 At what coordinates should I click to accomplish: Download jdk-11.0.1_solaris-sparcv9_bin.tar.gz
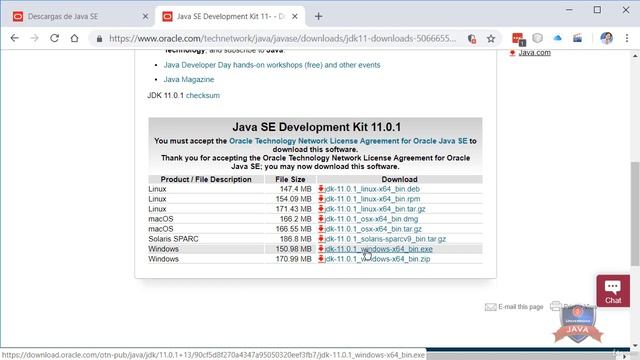coord(385,239)
